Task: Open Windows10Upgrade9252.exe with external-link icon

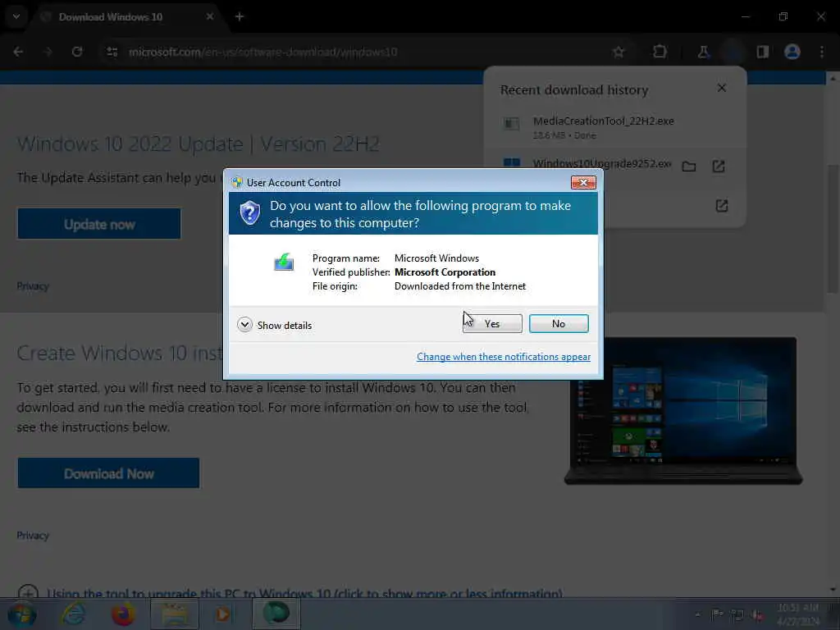Action: click(x=719, y=167)
